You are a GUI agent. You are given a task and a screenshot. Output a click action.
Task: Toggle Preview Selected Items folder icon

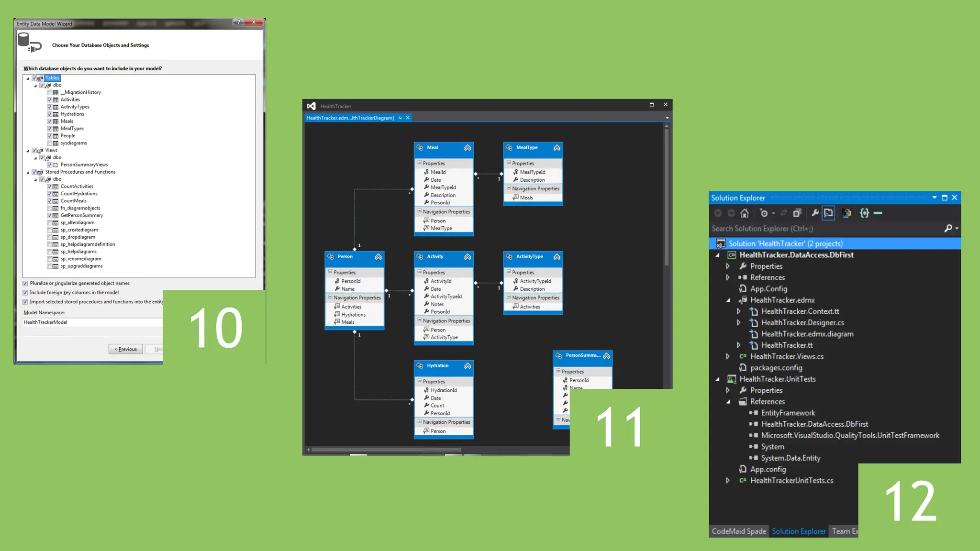coord(828,213)
